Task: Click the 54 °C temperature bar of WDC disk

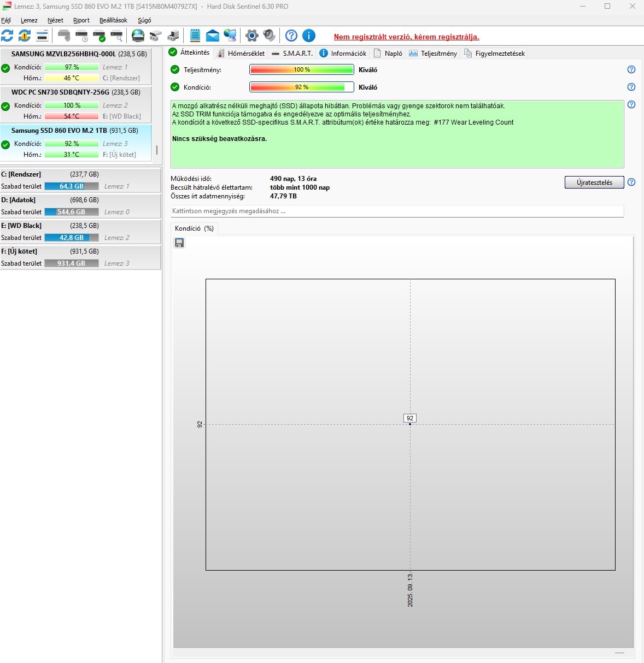Action: coord(72,116)
